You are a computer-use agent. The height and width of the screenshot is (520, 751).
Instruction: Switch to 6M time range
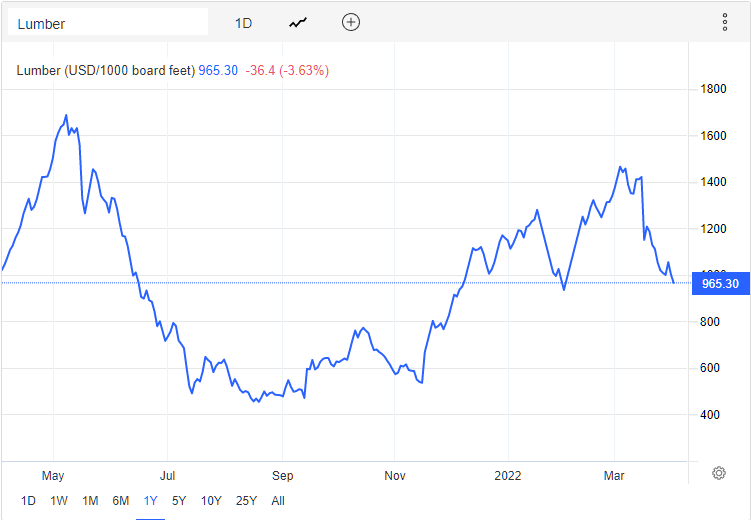tap(120, 501)
